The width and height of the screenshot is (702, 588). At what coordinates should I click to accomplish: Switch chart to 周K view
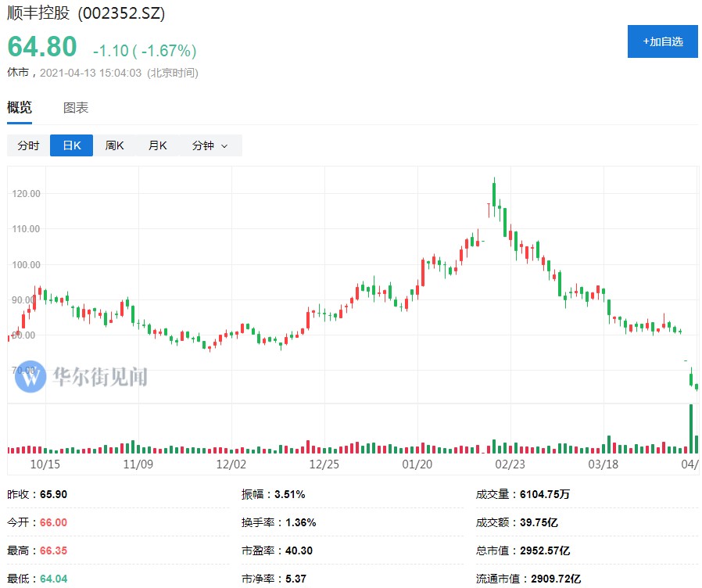click(x=115, y=145)
